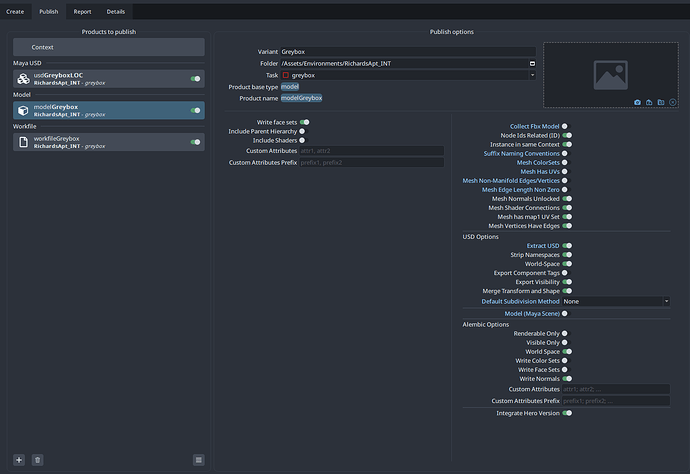Click Alembic Custom Attributes field
This screenshot has width=690, height=474.
tap(616, 389)
